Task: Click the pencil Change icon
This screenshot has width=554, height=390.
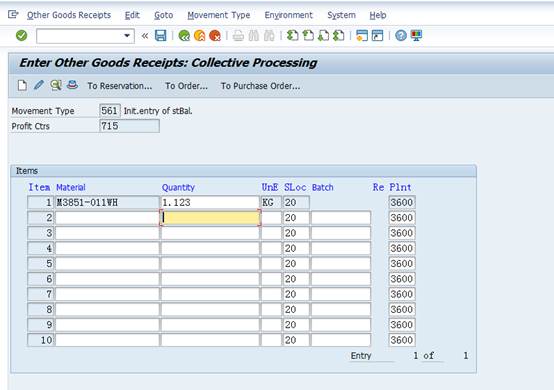Action: (x=39, y=85)
